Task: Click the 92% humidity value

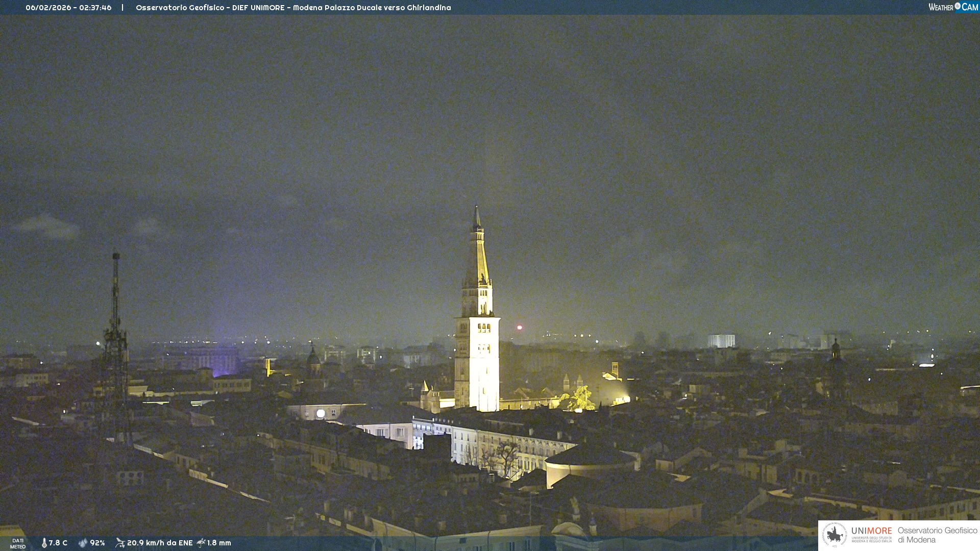Action: pos(97,543)
